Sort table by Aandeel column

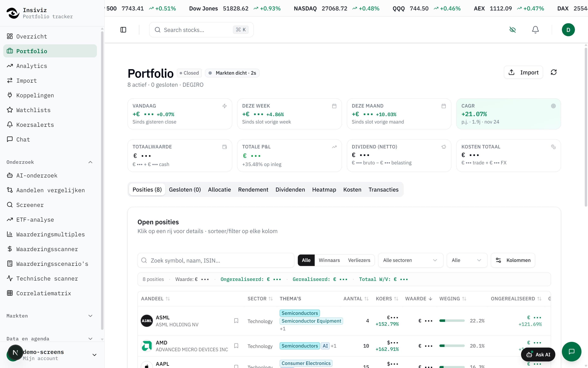pos(156,299)
